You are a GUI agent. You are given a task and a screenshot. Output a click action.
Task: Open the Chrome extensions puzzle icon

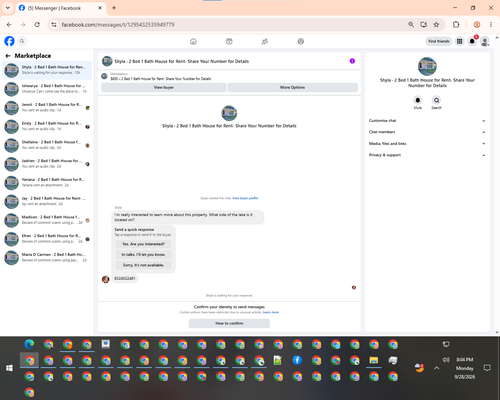pos(456,24)
